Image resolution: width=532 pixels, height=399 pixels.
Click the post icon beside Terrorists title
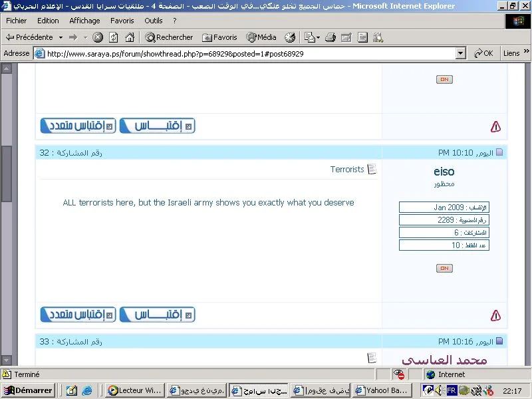[x=372, y=170]
